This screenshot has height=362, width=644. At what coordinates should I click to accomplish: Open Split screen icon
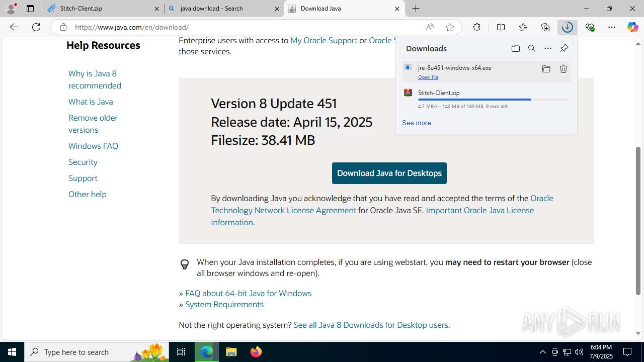tap(501, 27)
